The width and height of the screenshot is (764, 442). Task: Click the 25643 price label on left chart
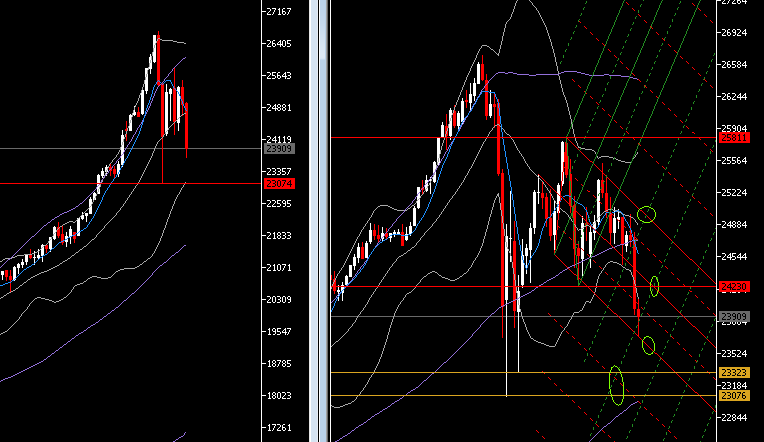click(278, 76)
